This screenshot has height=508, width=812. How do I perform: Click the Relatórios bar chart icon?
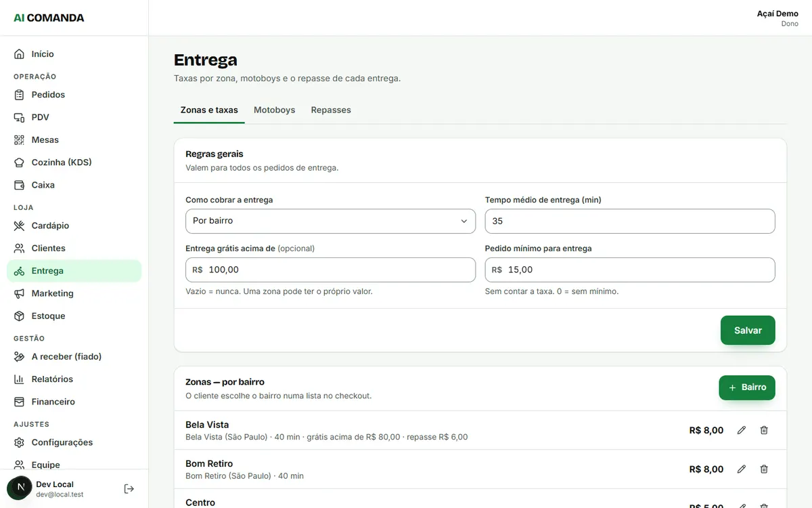pos(19,379)
